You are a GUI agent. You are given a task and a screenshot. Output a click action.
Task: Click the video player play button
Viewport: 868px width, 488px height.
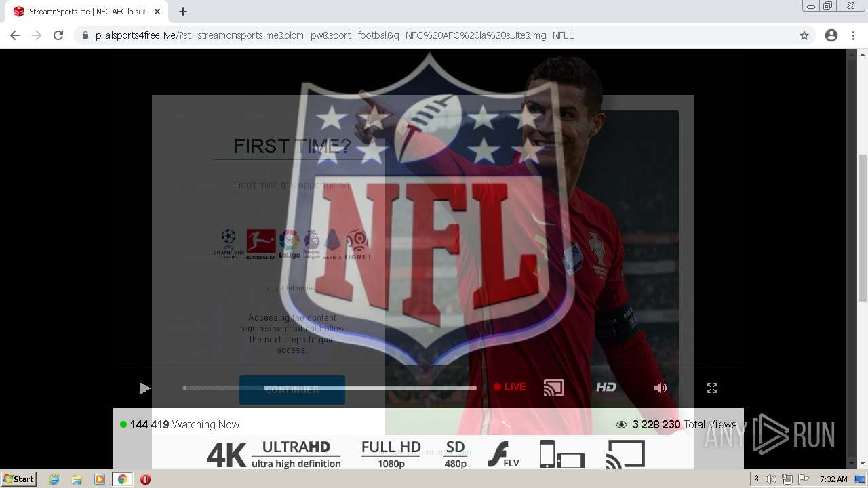(144, 388)
